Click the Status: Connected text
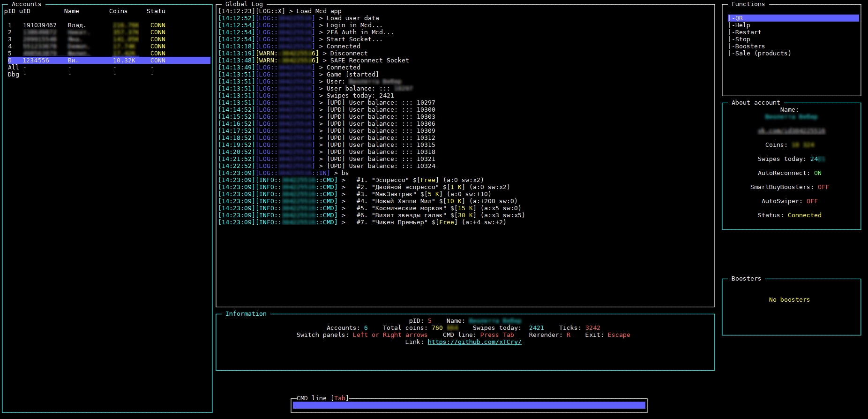868x419 pixels. pyautogui.click(x=789, y=215)
